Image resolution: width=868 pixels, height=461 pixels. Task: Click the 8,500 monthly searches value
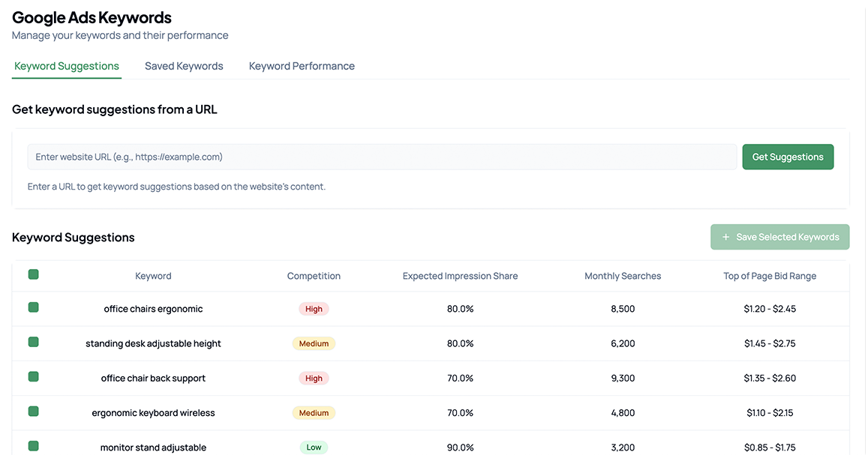click(x=623, y=309)
